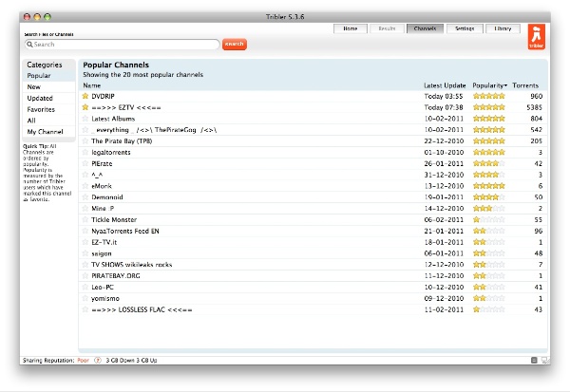Open the PIRATEBAY.ORG channel

point(116,276)
